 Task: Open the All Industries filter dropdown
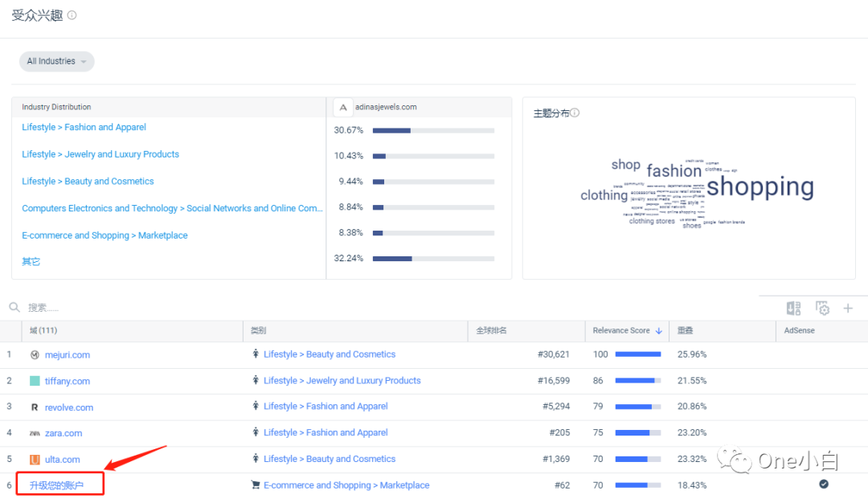click(56, 61)
